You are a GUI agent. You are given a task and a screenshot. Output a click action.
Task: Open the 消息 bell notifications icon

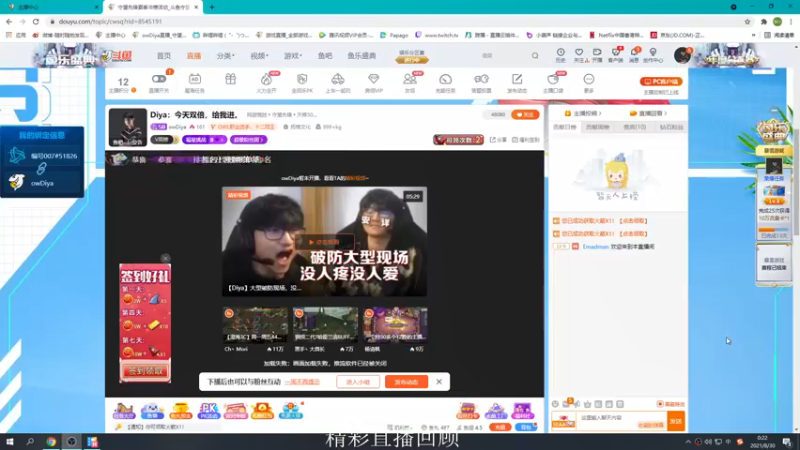(x=634, y=52)
